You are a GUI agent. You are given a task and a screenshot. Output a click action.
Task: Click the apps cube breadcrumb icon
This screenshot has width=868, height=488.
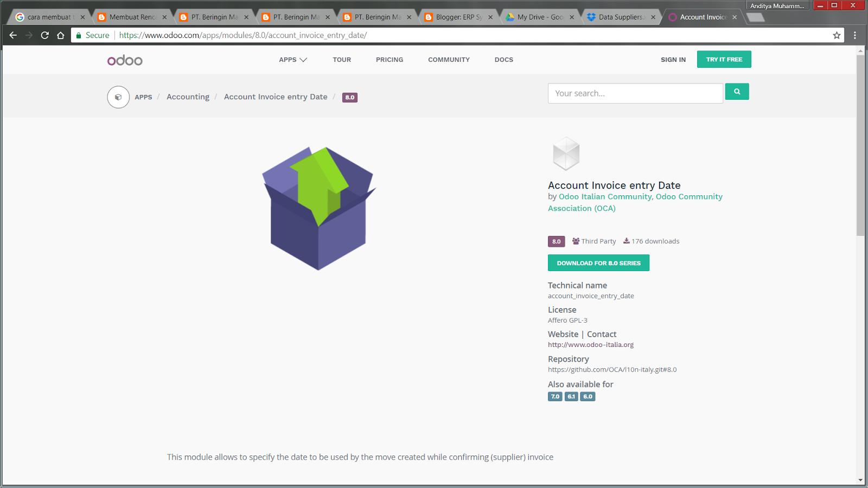click(118, 97)
